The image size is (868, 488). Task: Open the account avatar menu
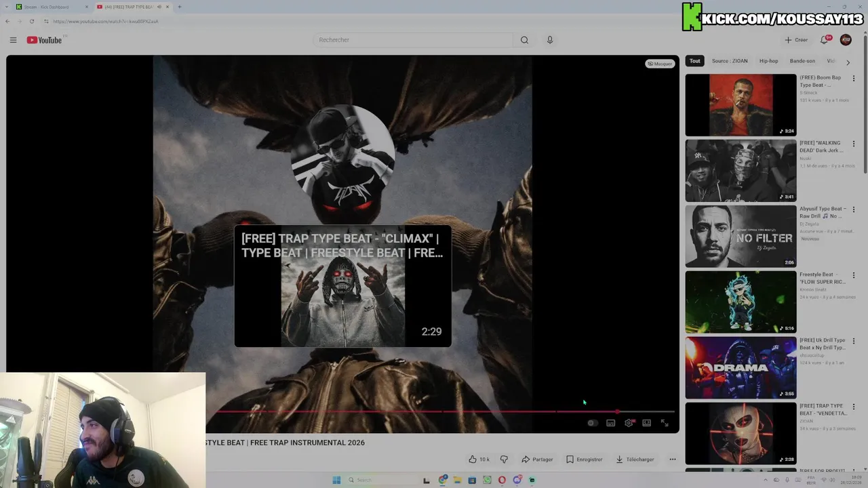tap(846, 40)
